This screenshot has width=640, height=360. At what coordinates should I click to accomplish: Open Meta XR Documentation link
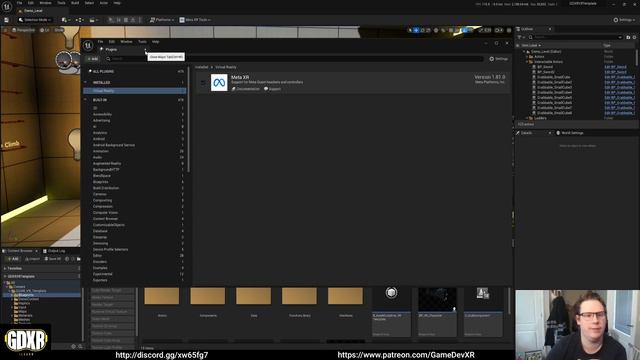246,89
